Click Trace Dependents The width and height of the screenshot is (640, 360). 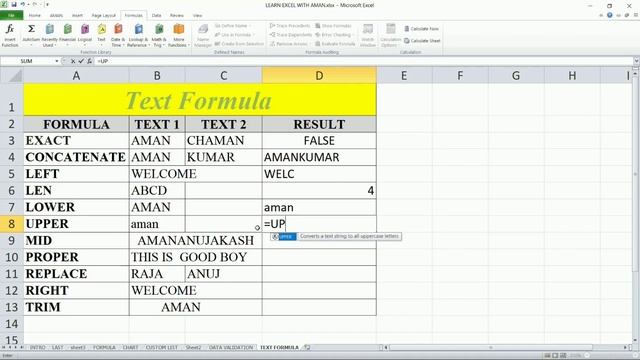click(291, 35)
